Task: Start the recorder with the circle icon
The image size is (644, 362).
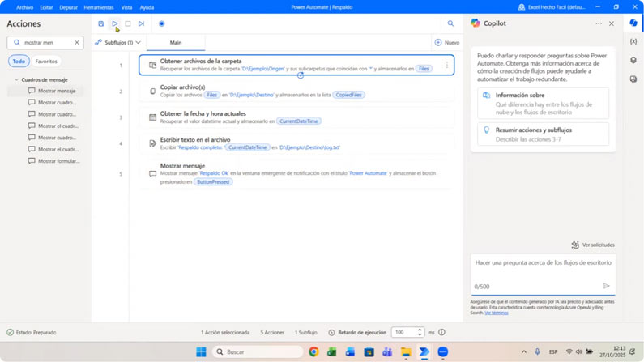Action: tap(162, 23)
